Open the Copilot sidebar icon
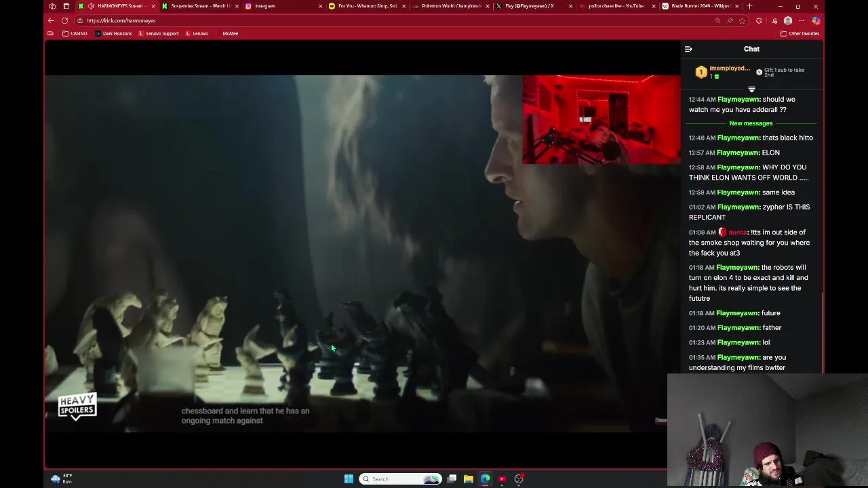Viewport: 868px width, 488px height. click(x=816, y=20)
